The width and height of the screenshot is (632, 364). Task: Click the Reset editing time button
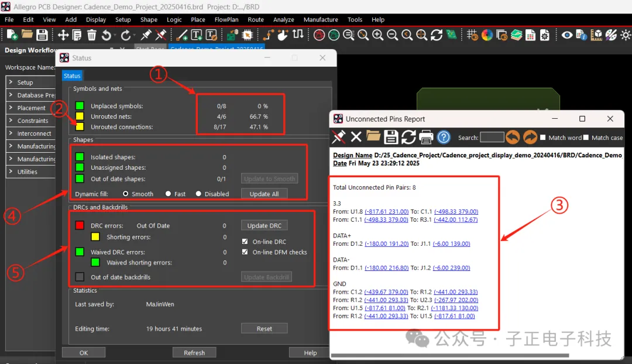pos(264,328)
